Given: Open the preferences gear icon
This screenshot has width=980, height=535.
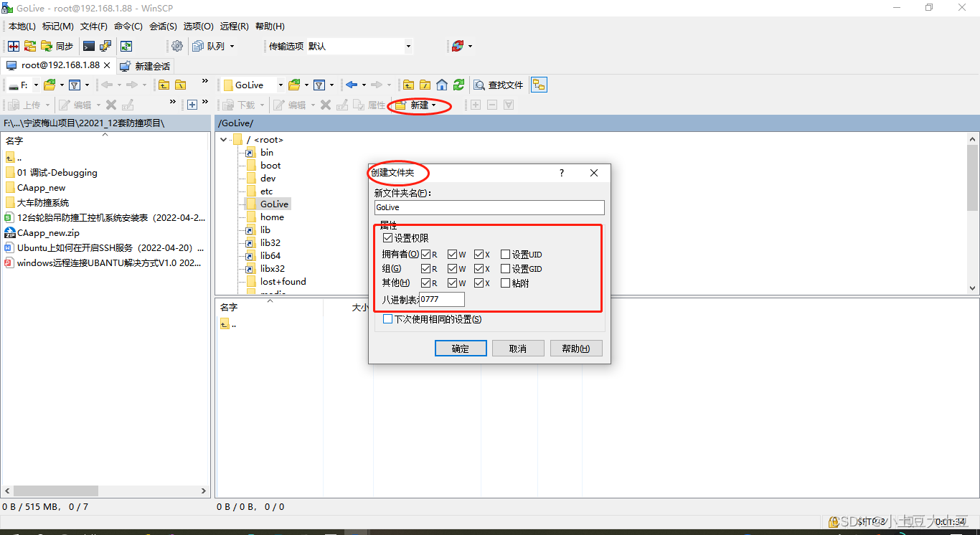Looking at the screenshot, I should pyautogui.click(x=177, y=46).
